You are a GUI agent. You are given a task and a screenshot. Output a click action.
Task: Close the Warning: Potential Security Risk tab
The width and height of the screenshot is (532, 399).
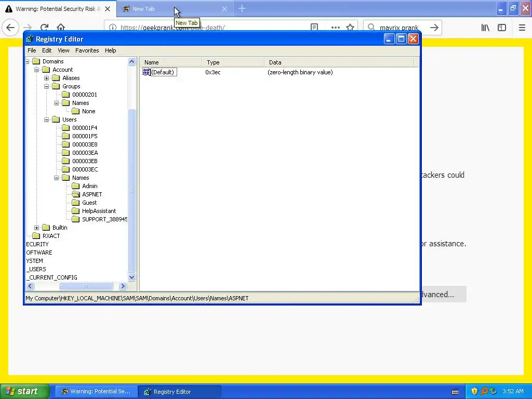[x=108, y=9]
